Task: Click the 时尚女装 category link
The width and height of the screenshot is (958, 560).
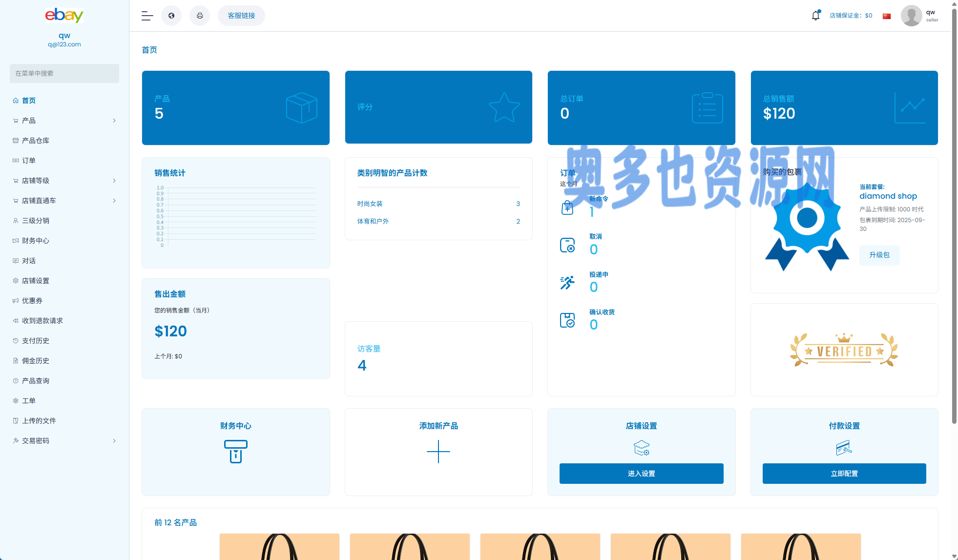Action: point(370,204)
